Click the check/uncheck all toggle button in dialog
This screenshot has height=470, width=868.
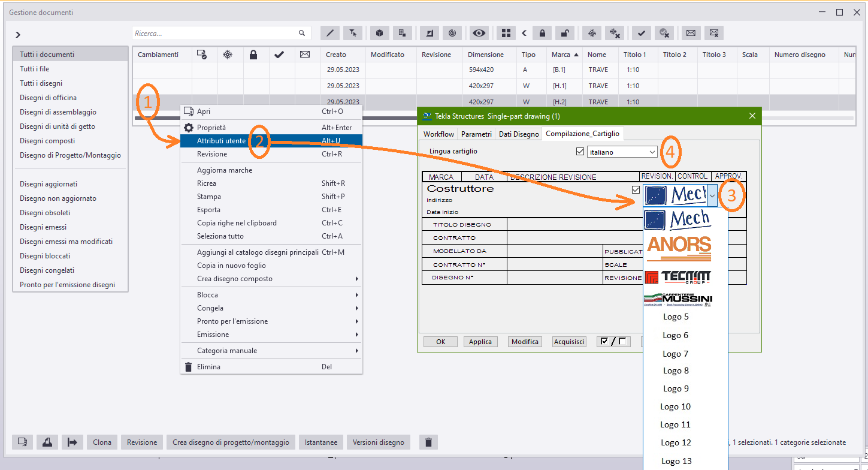(x=613, y=342)
